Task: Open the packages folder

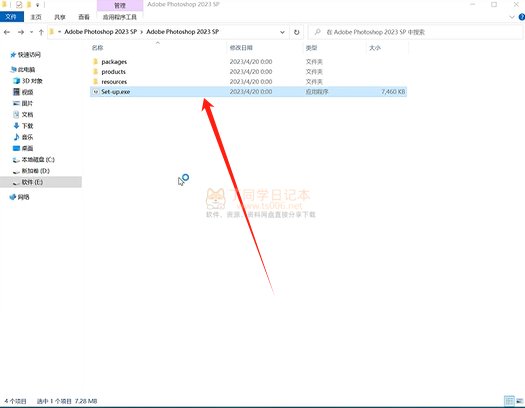Action: tap(114, 62)
